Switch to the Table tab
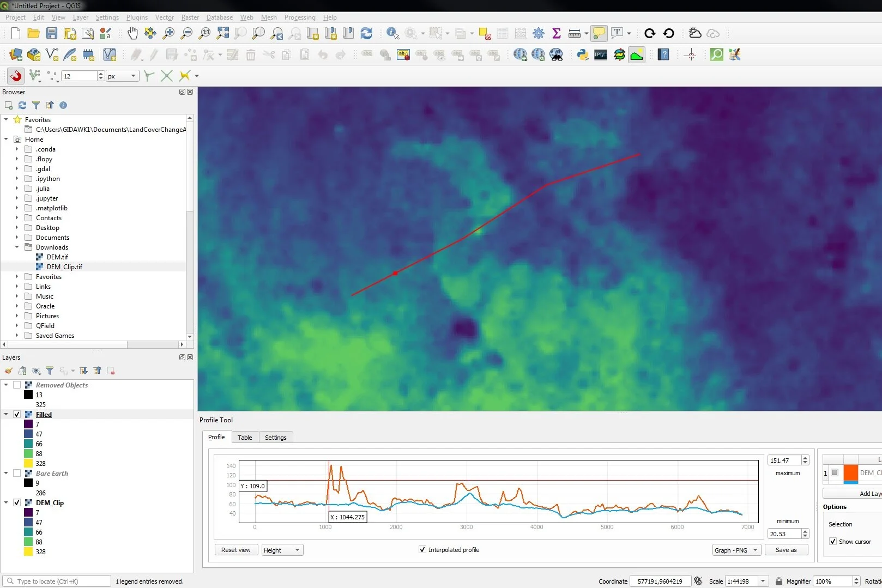This screenshot has height=588, width=882. [245, 437]
